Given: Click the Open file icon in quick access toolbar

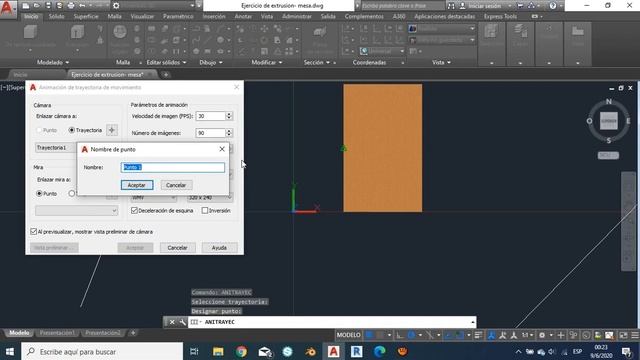Looking at the screenshot, I should [37, 6].
